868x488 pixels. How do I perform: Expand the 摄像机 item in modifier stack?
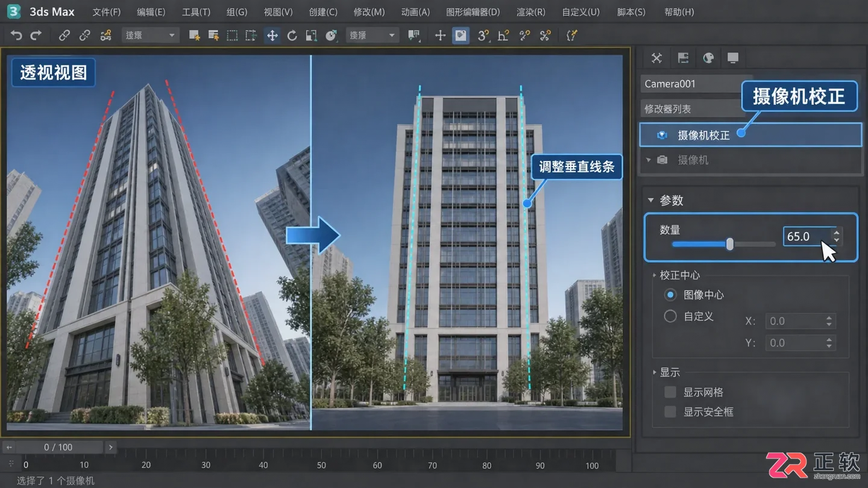[649, 160]
